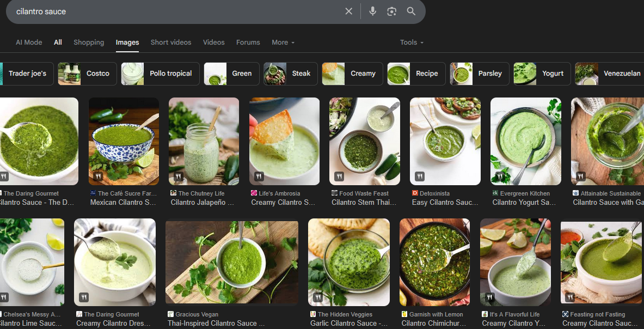Click recipe icon on Mexican Cilantro Sauce image

click(99, 176)
